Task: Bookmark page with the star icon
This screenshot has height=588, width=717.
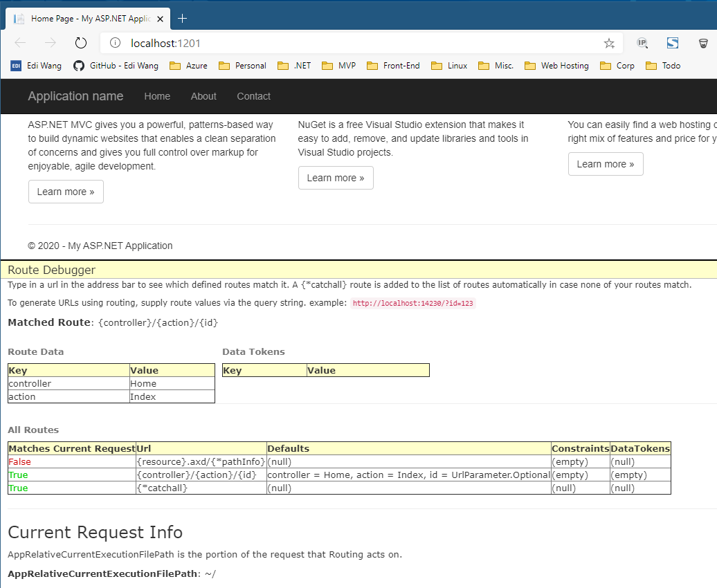Action: [609, 44]
